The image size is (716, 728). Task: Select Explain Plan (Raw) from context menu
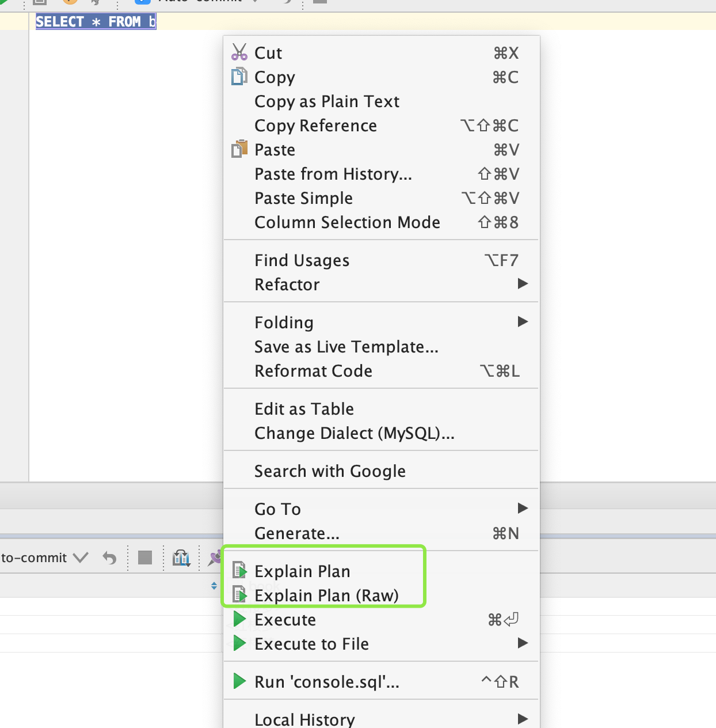click(x=326, y=595)
